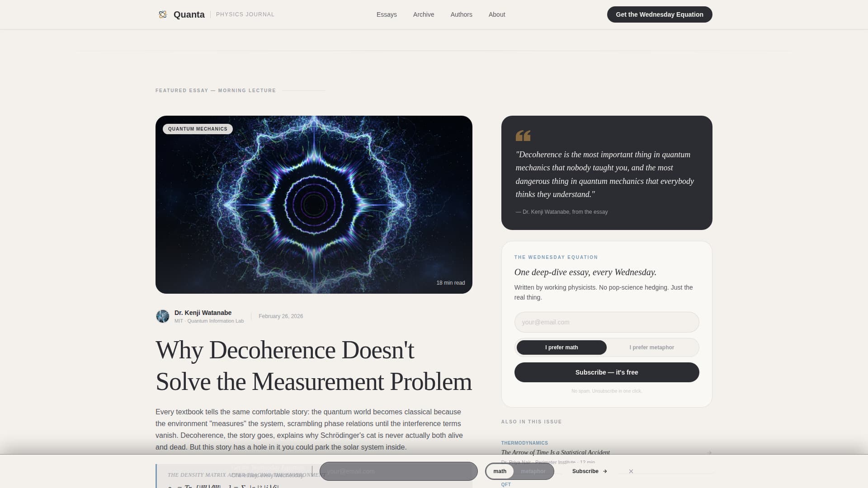Click the 'PHYSICS JOURNAL' tagline

pyautogui.click(x=245, y=14)
